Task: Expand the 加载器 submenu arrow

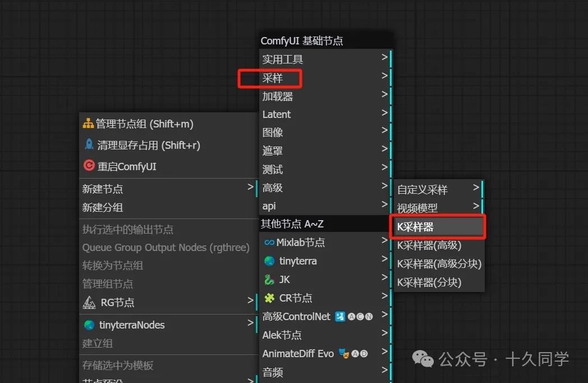Action: click(384, 94)
